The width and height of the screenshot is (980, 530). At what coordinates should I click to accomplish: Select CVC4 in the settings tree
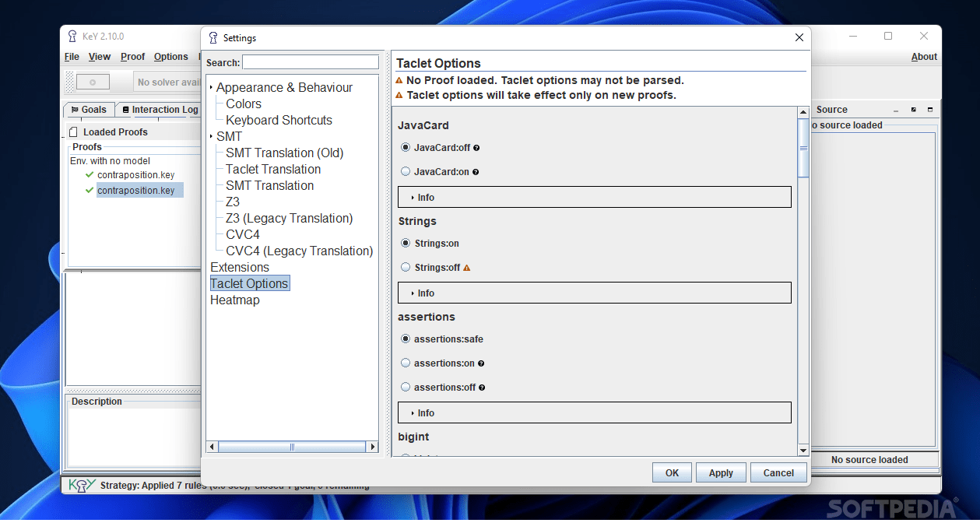[243, 235]
